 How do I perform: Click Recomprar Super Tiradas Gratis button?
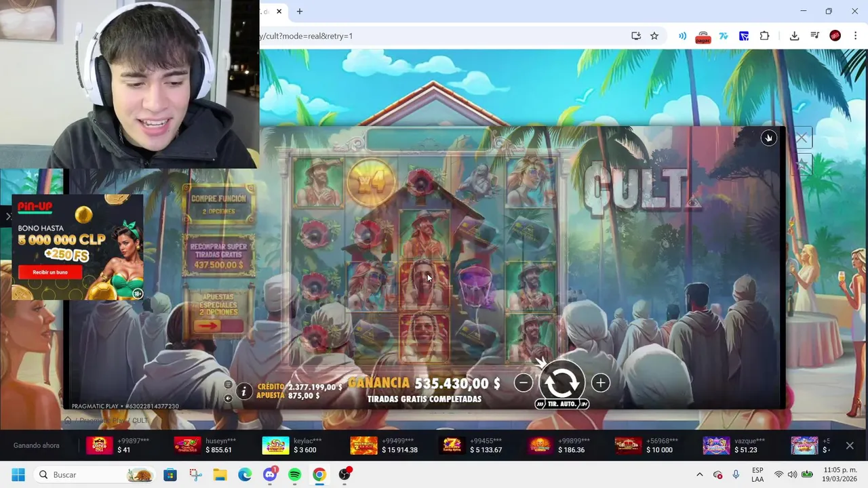[218, 255]
